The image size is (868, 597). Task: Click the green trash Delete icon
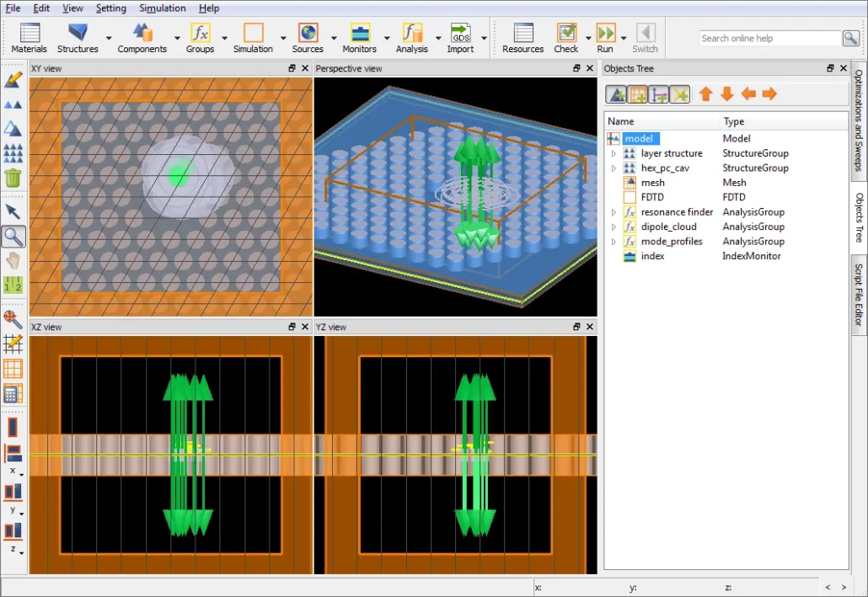[x=13, y=178]
